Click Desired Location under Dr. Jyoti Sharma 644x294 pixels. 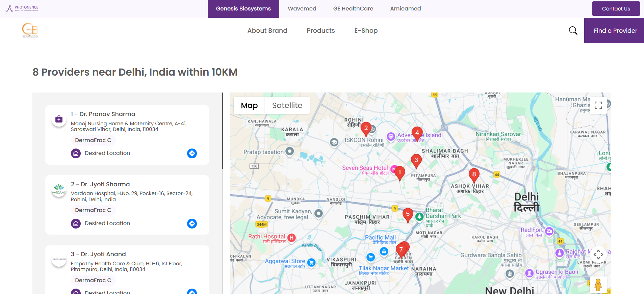coord(107,223)
